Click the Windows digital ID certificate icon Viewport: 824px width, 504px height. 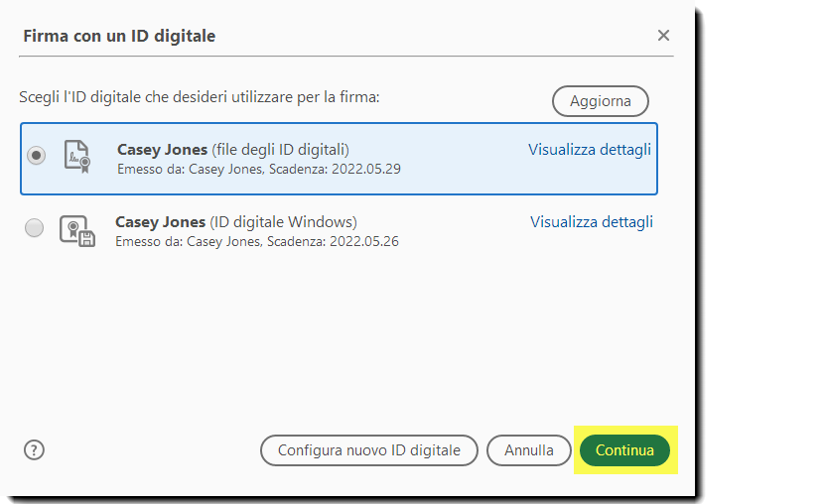pos(77,230)
